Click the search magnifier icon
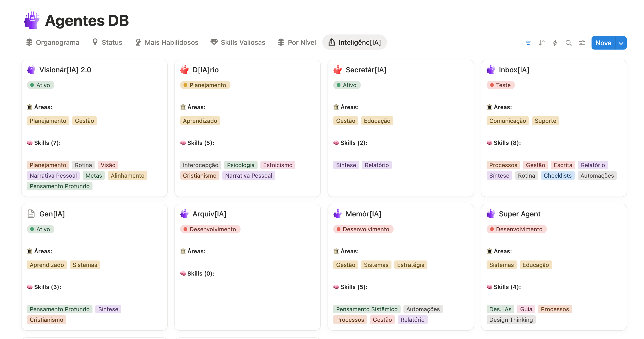 coord(569,43)
